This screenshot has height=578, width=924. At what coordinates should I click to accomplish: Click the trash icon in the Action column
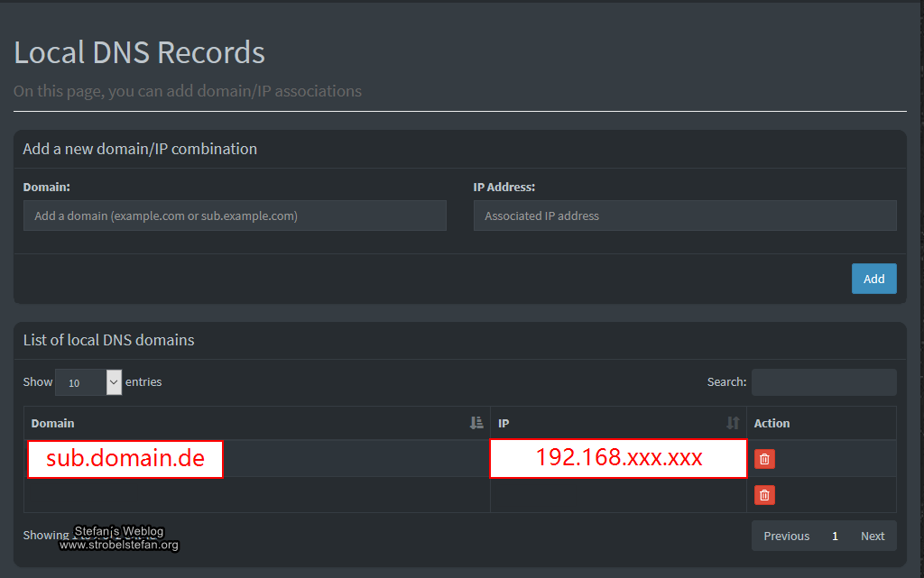click(764, 459)
